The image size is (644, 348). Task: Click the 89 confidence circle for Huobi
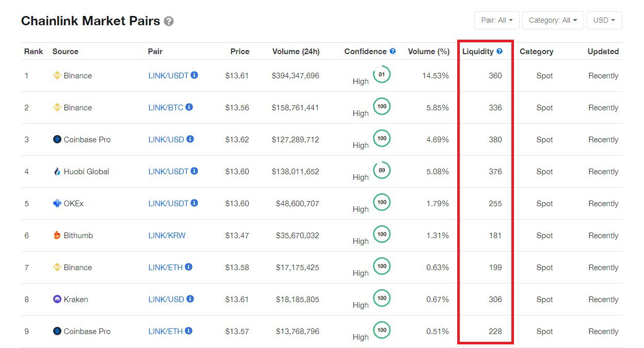point(381,170)
